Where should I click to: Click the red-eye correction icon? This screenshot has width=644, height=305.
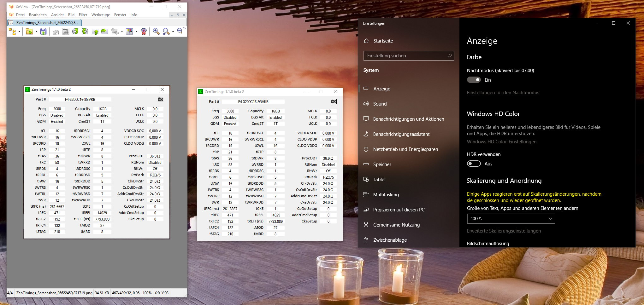pyautogui.click(x=144, y=32)
